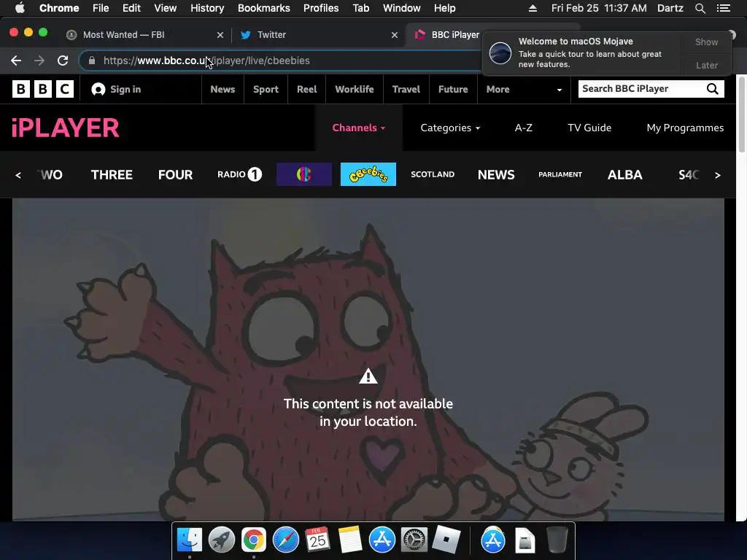Show more channels with right arrow
The image size is (747, 560).
coord(718,175)
